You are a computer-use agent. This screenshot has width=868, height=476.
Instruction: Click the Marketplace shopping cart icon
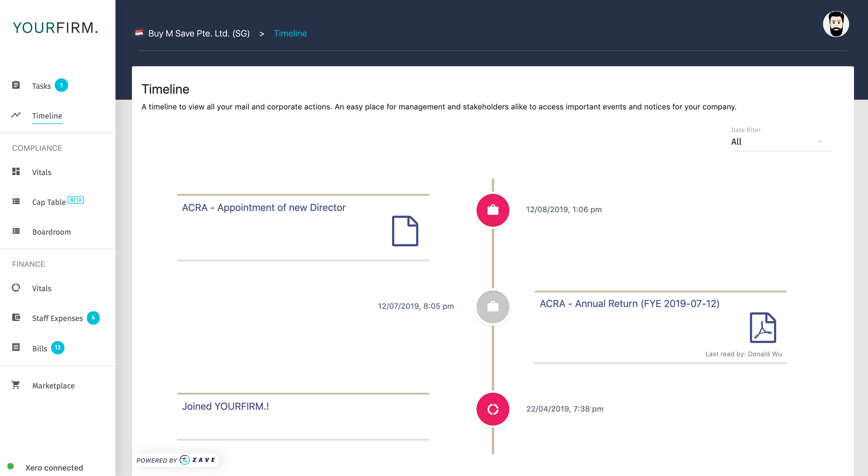[x=16, y=384]
